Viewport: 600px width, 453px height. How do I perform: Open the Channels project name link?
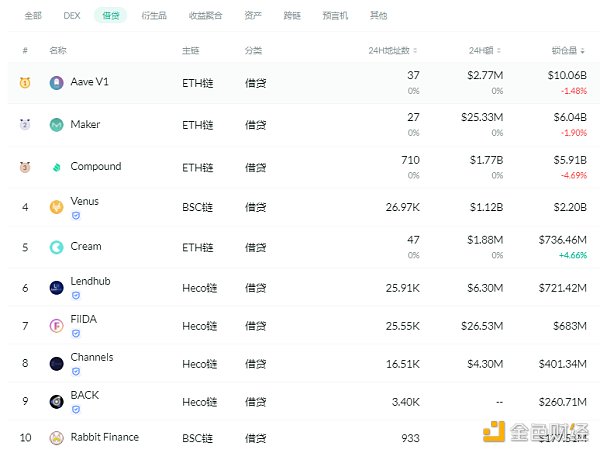[92, 357]
